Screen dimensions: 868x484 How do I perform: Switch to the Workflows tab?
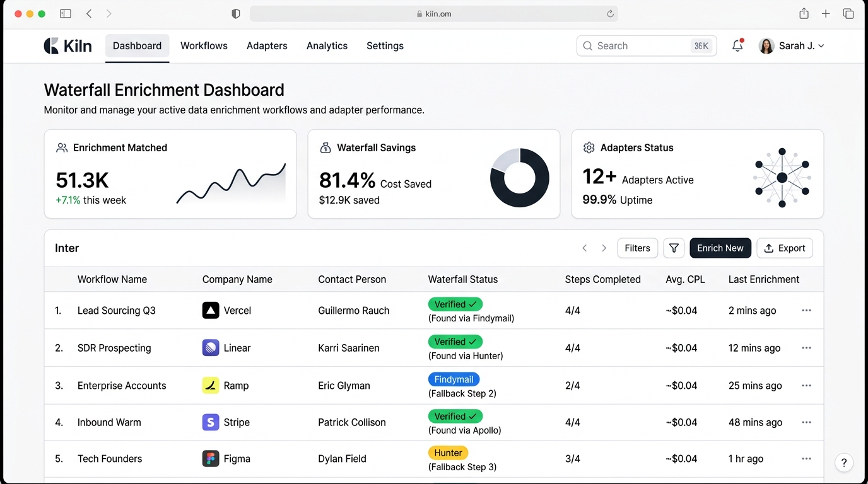204,46
